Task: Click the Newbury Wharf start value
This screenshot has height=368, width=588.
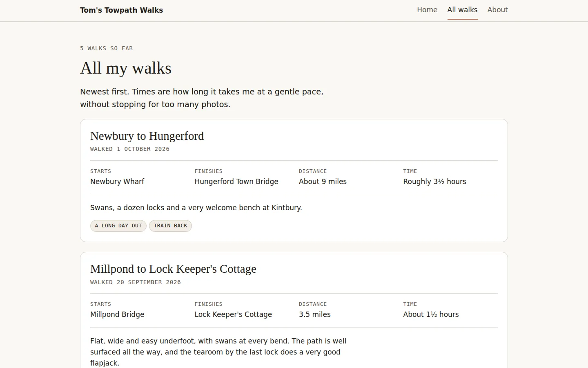Action: [x=117, y=182]
